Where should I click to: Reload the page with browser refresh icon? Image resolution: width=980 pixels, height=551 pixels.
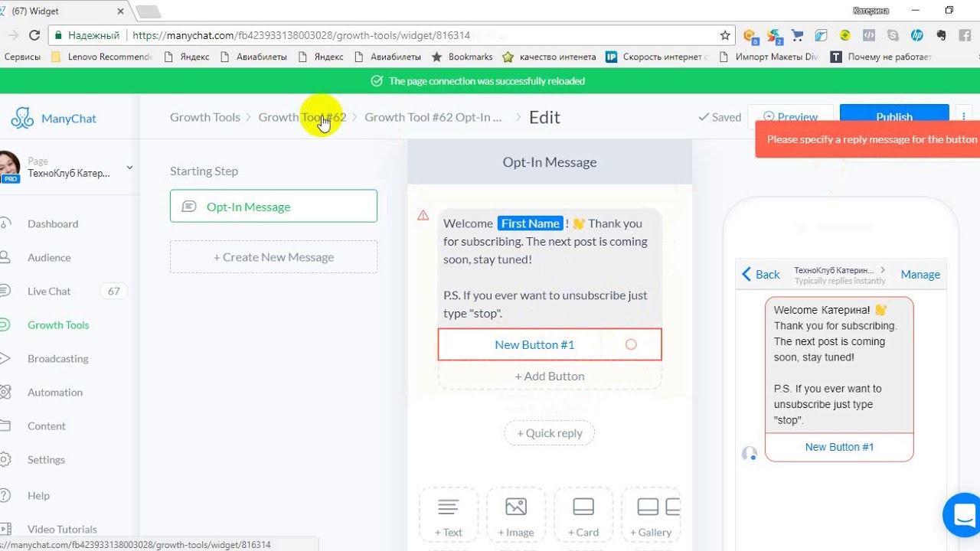click(34, 35)
